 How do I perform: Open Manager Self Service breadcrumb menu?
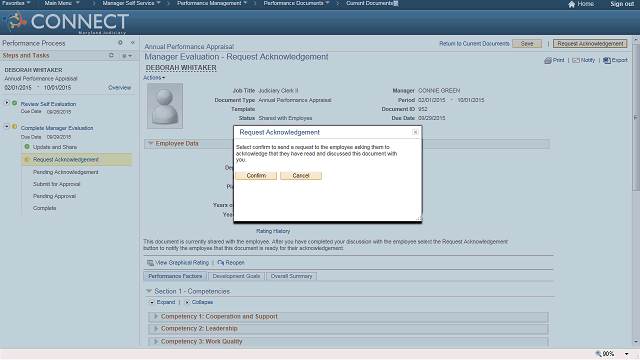tap(131, 3)
